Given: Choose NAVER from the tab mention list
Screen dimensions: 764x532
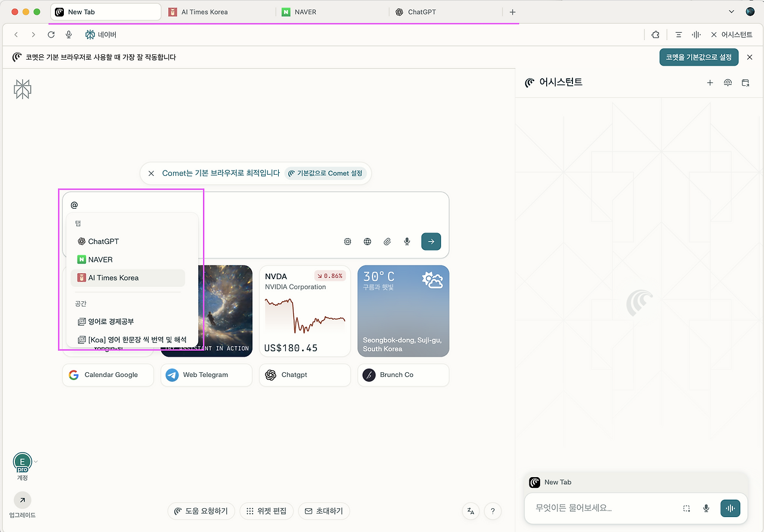Looking at the screenshot, I should click(x=128, y=259).
